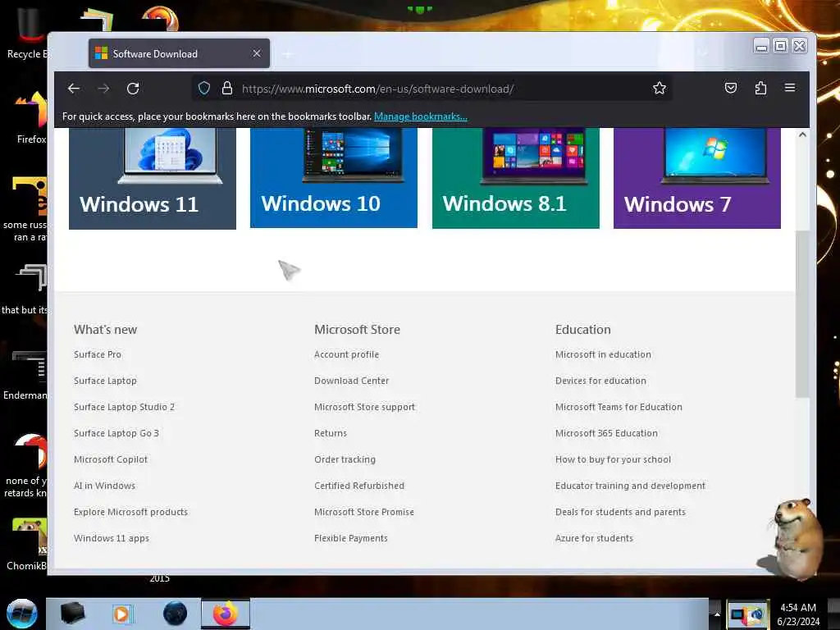This screenshot has height=630, width=840.
Task: Close the Software Download tab
Action: click(x=257, y=53)
